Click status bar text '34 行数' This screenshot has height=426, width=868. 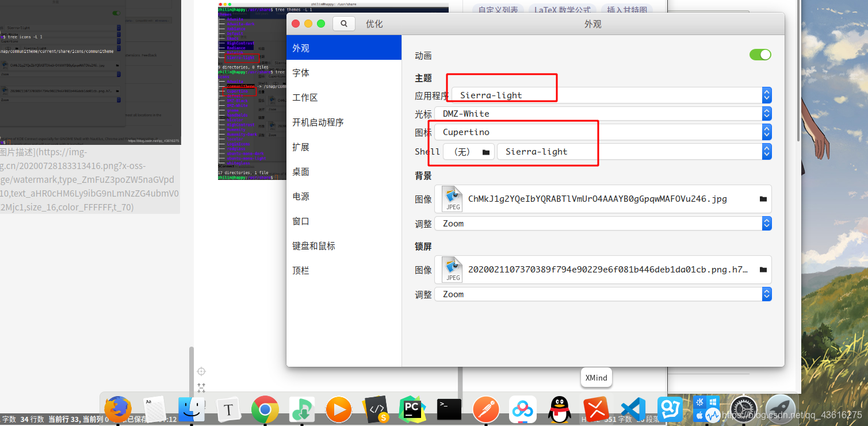coord(32,420)
